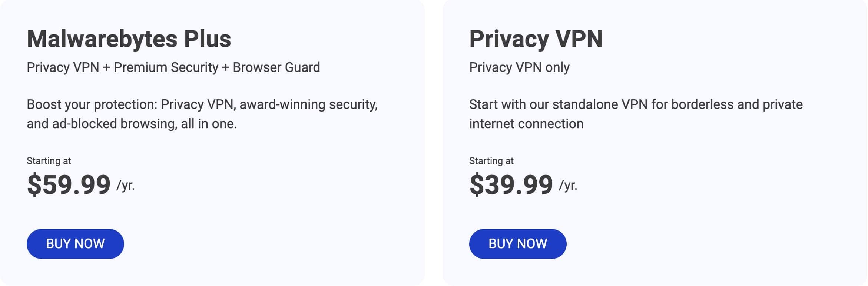Click the "internet connection" text line
Viewport: 868px width, 286px height.
pos(526,124)
